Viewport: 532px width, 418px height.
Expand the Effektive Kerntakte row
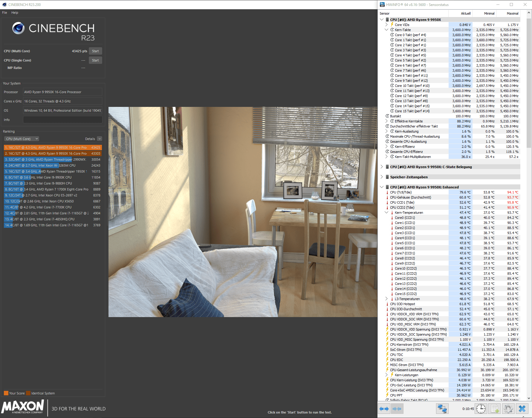tap(386, 121)
